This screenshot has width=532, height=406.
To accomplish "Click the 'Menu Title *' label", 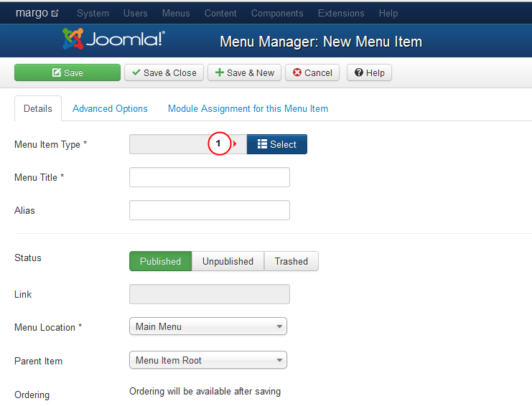I will coord(39,177).
